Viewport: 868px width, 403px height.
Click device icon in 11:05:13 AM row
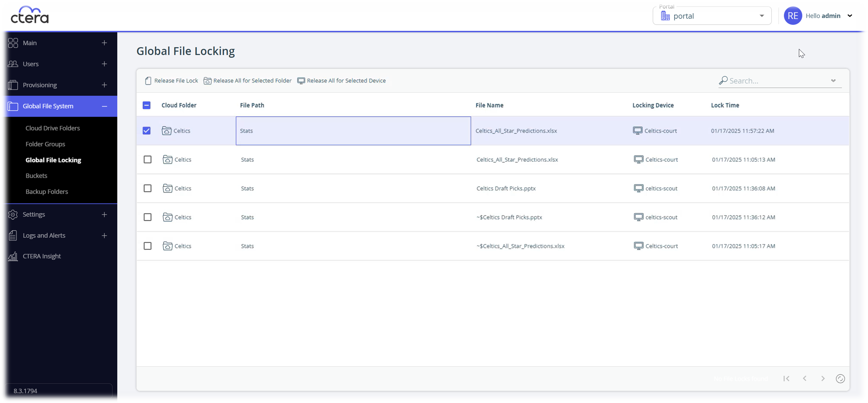[639, 160]
